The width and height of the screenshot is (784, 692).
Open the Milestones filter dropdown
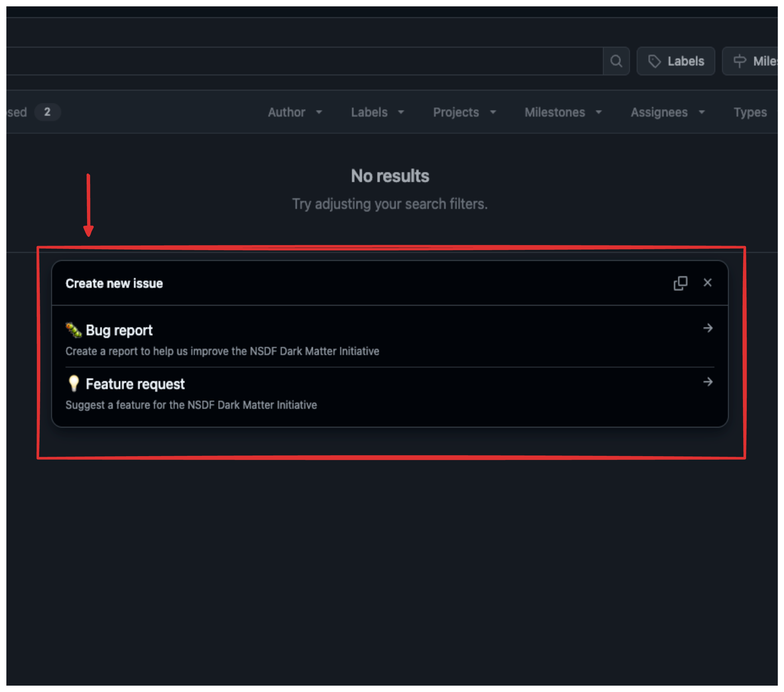[563, 112]
